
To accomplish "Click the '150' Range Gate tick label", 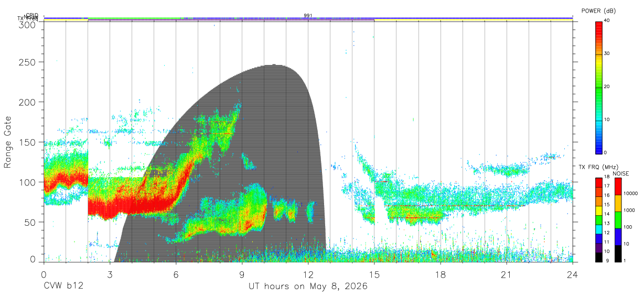I will pyautogui.click(x=26, y=142).
